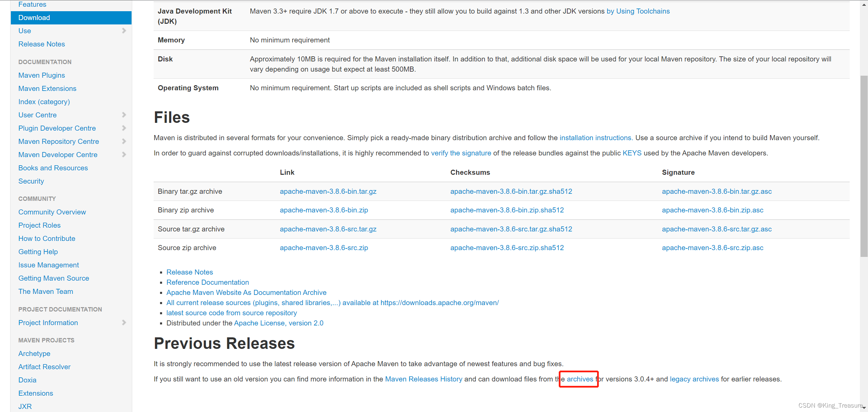The image size is (868, 412).
Task: Click the Features menu item
Action: pyautogui.click(x=32, y=4)
